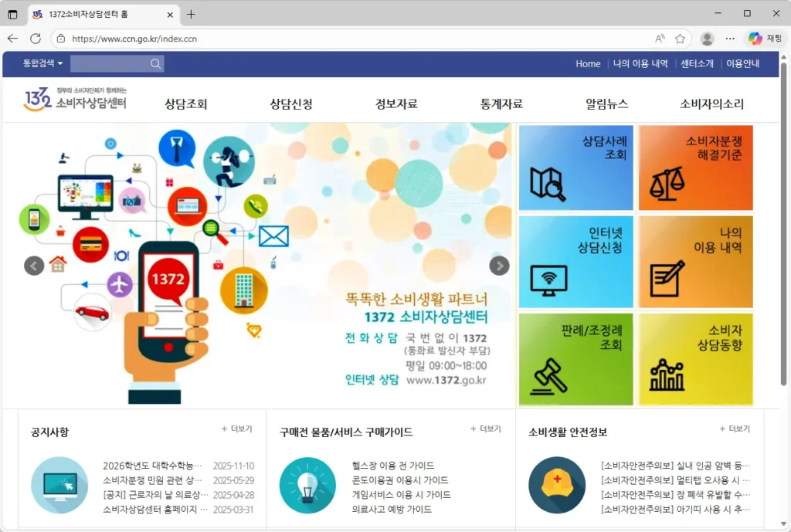Click the 1372 소비자상담센터 logo
Viewport: 791px width, 532px height.
(x=75, y=101)
